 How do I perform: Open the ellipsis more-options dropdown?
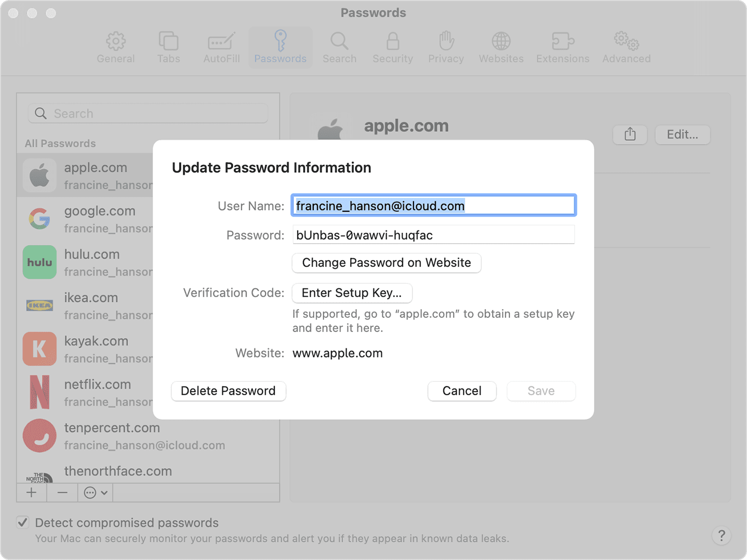[x=96, y=493]
